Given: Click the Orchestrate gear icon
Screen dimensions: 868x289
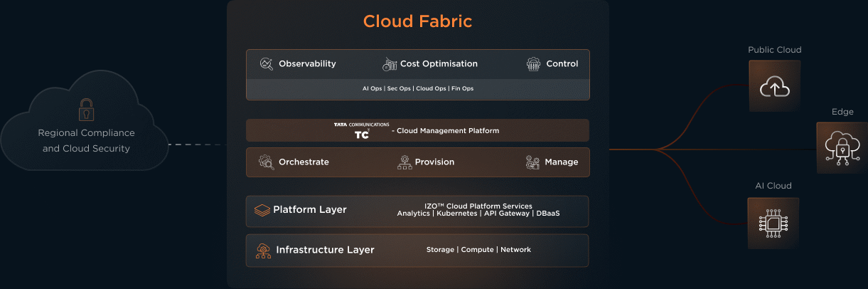Looking at the screenshot, I should 267,162.
